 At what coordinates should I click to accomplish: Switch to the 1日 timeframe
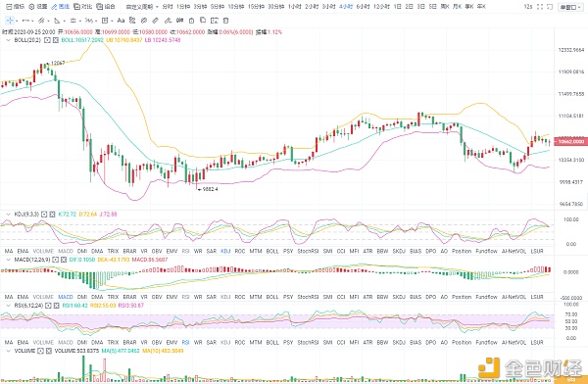pos(398,7)
